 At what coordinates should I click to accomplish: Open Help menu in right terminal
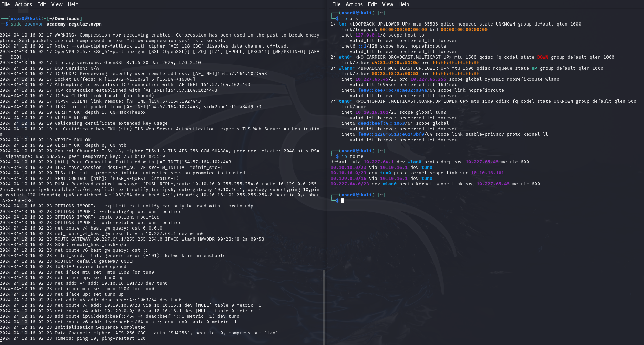[403, 4]
